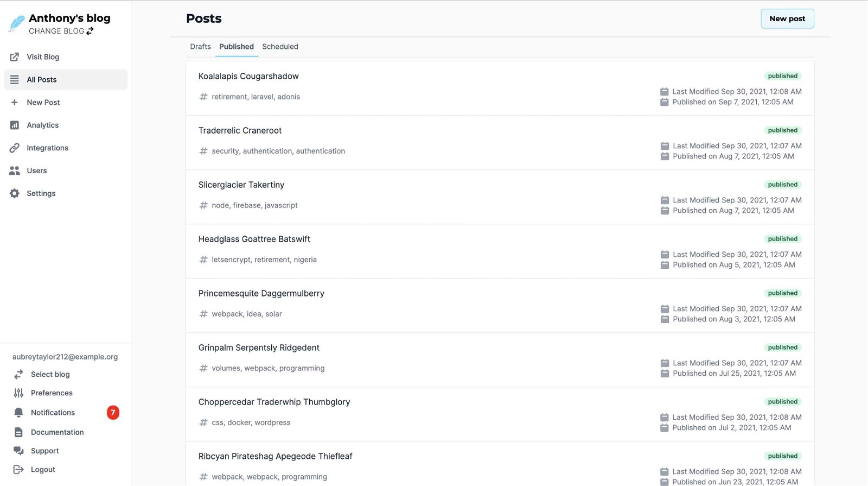Switch to the Scheduled tab
This screenshot has height=486, width=868.
coord(280,47)
